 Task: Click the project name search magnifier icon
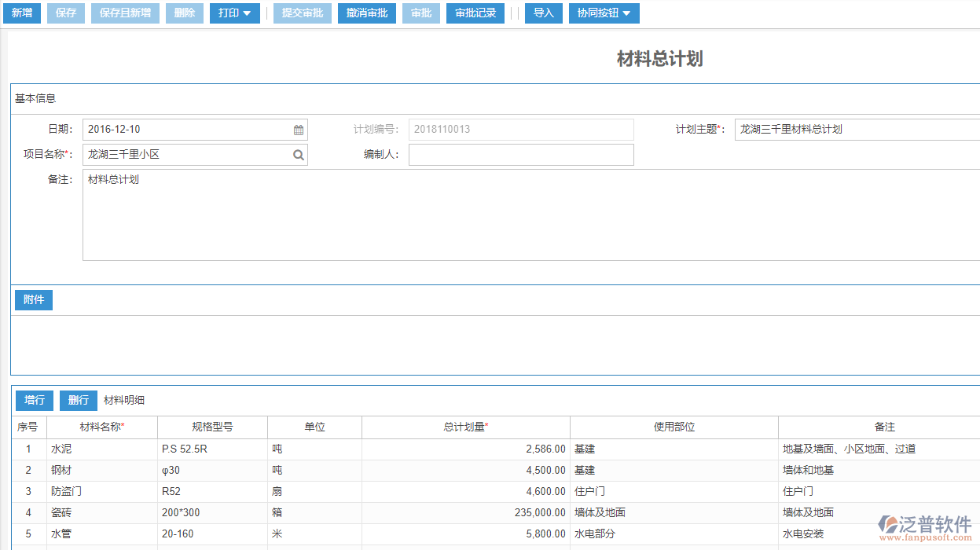298,154
